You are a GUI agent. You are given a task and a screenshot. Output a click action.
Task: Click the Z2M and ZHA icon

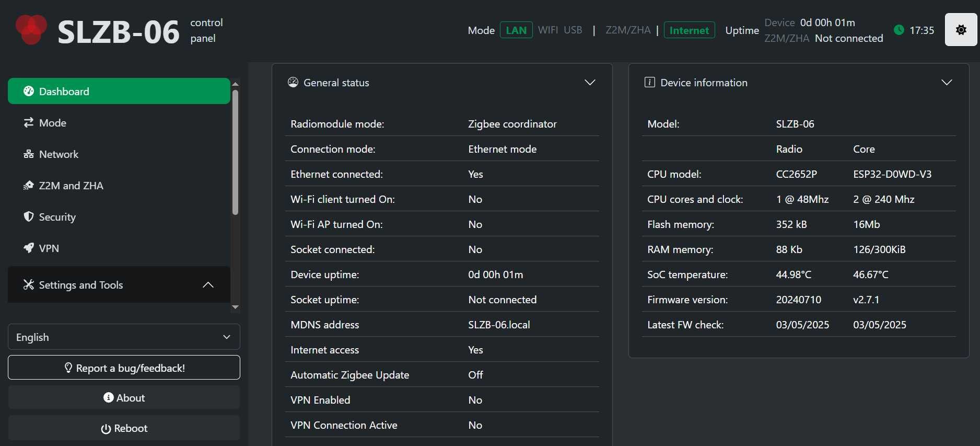28,185
